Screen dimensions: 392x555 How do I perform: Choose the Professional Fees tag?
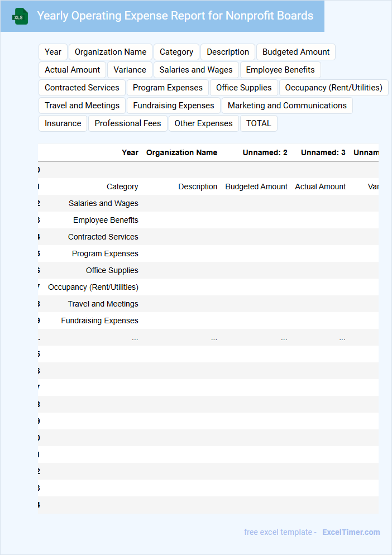128,123
